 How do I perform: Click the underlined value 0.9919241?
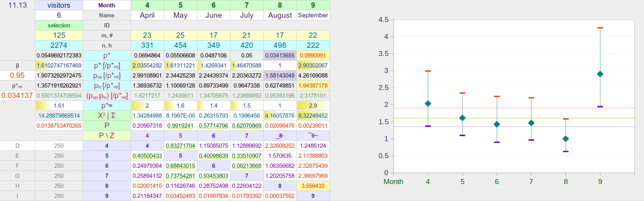tap(180, 125)
